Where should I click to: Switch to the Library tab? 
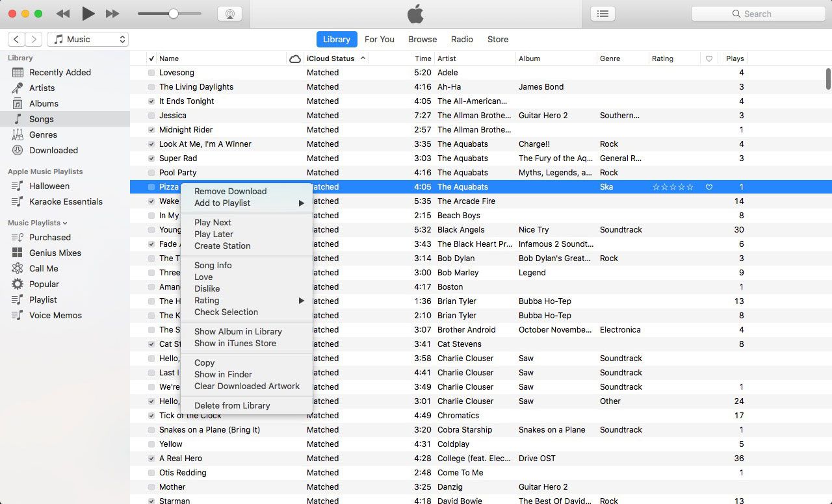(337, 40)
